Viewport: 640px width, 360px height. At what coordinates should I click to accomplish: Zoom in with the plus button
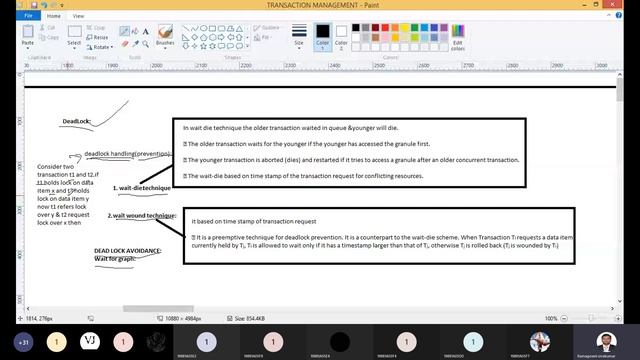point(618,318)
